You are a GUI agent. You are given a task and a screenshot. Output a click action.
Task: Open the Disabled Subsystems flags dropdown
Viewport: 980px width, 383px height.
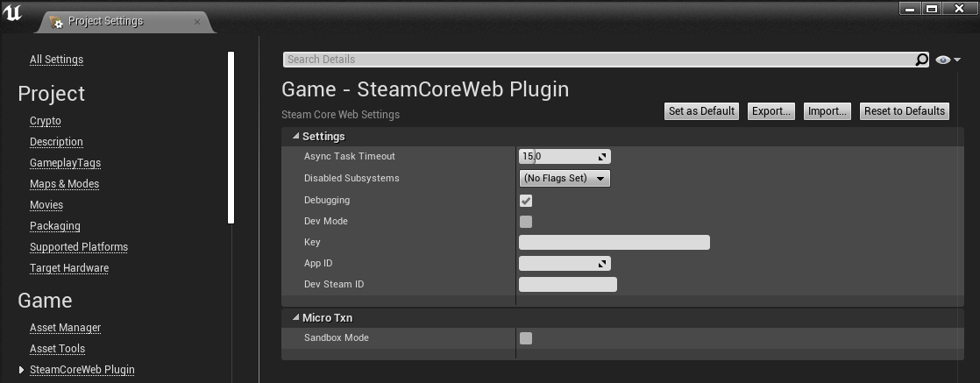565,178
